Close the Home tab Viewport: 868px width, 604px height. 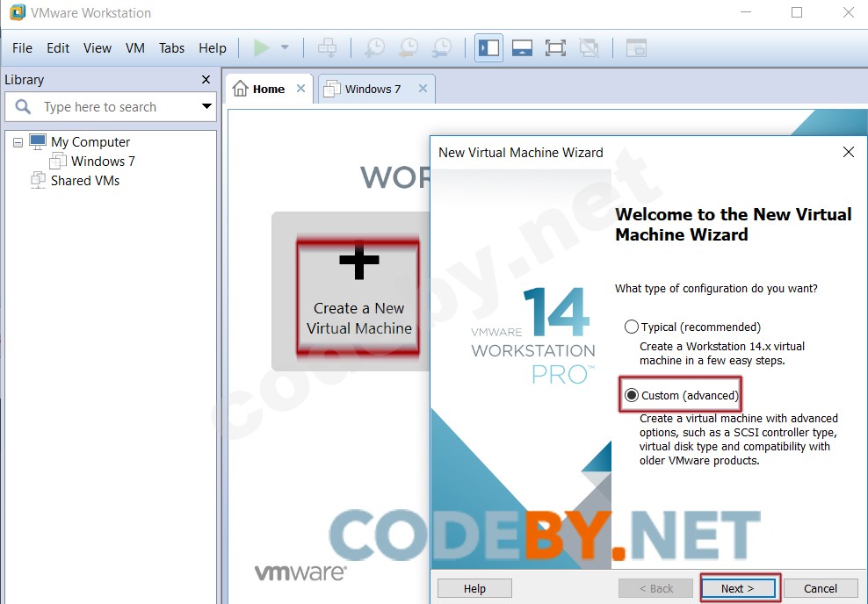coord(300,89)
